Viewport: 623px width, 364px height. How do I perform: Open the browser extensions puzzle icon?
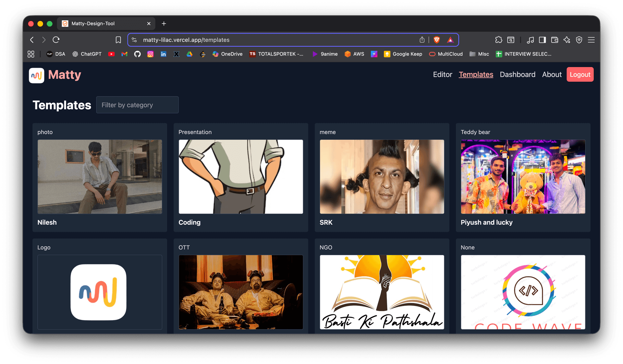[498, 40]
